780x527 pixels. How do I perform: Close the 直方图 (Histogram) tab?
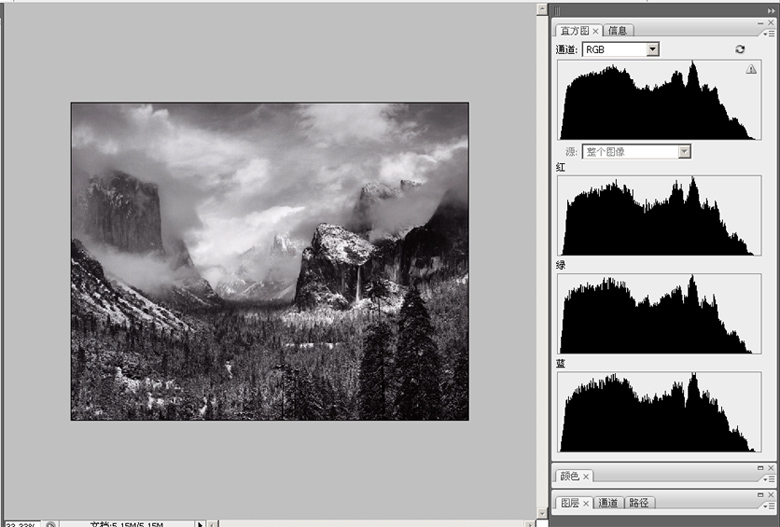[596, 31]
